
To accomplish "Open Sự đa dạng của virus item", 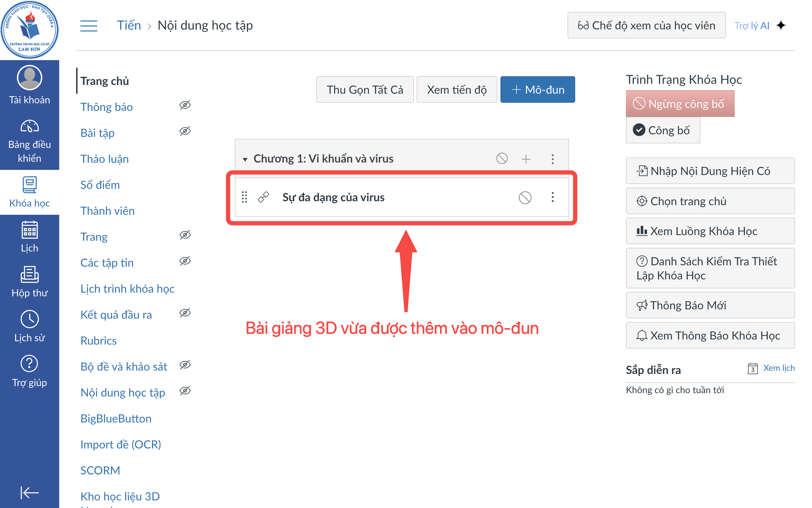I will [x=333, y=197].
